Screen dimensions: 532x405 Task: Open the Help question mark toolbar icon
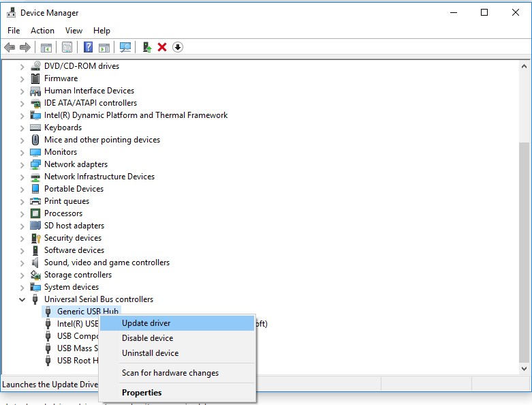pyautogui.click(x=89, y=47)
